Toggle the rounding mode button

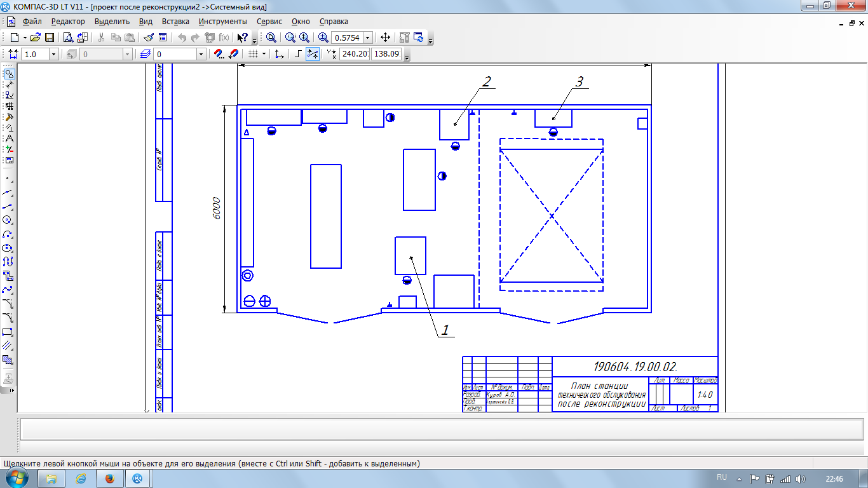point(313,55)
